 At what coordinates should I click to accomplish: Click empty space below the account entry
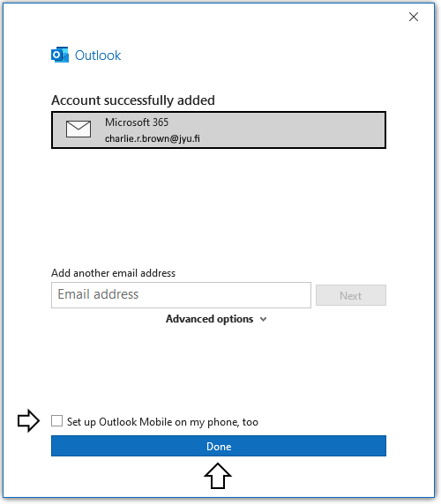click(219, 205)
